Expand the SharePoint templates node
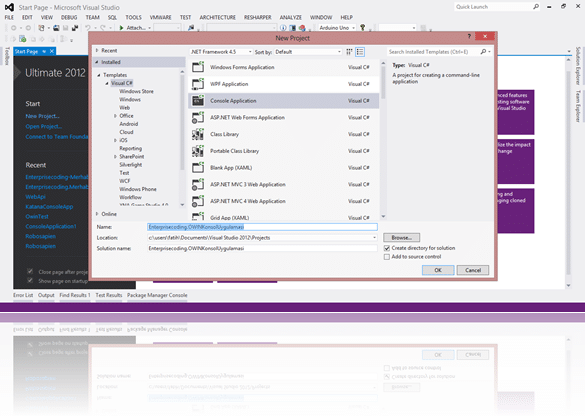The image size is (585, 416). coord(115,157)
